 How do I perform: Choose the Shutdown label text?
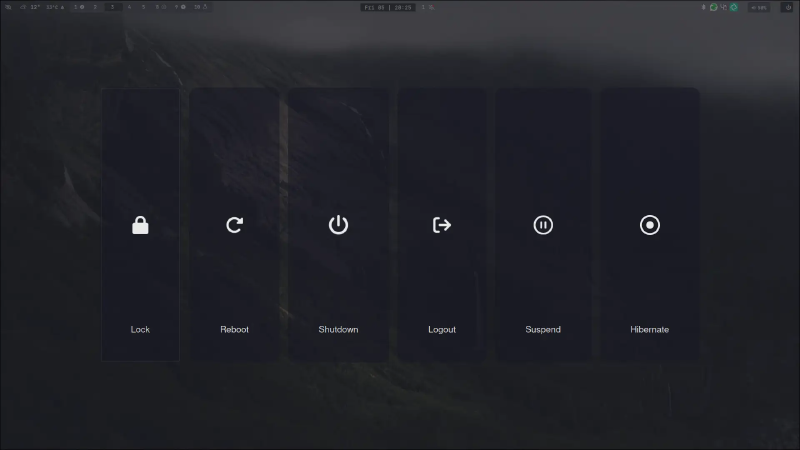[x=338, y=330]
